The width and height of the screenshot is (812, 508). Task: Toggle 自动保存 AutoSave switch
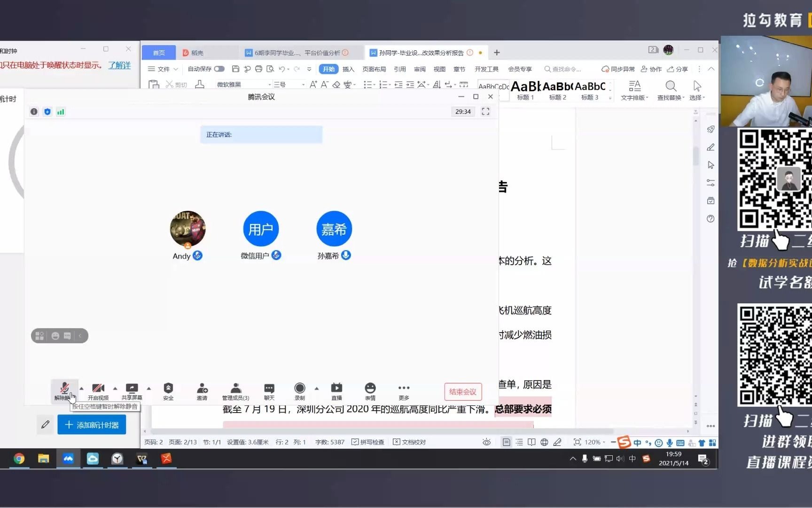pyautogui.click(x=219, y=69)
